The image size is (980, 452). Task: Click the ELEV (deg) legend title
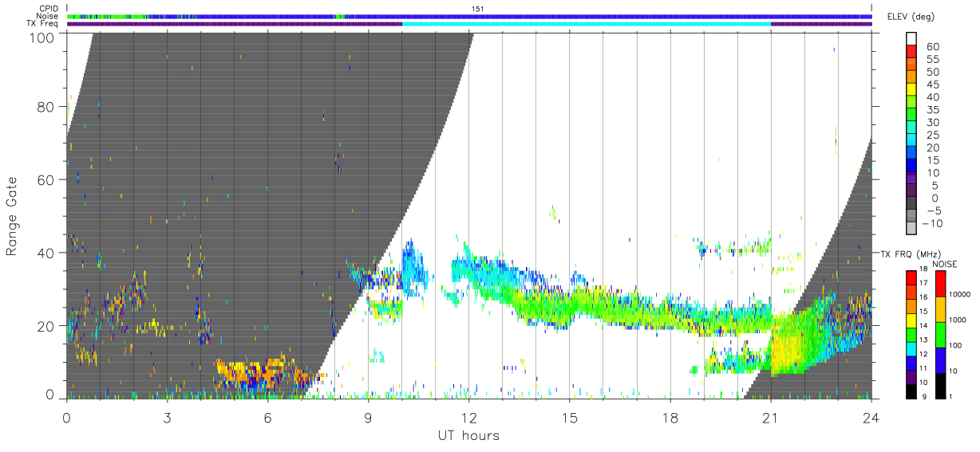coord(911,17)
